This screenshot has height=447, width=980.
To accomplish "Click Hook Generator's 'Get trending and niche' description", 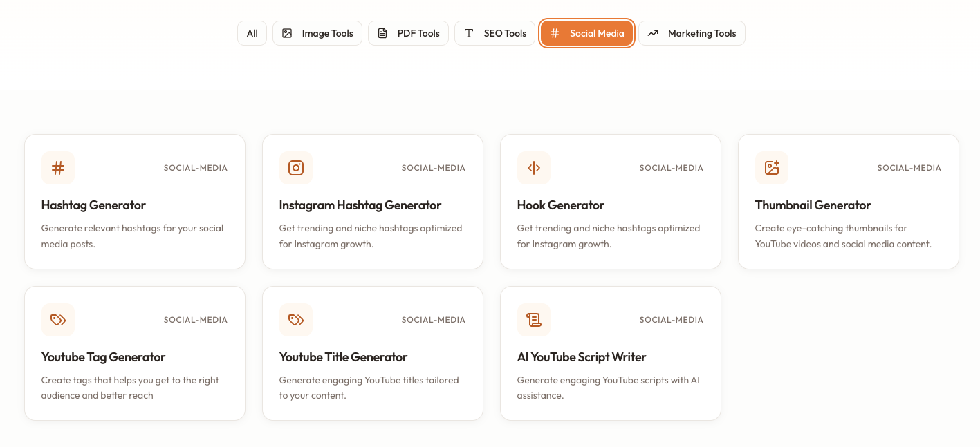I will [609, 236].
